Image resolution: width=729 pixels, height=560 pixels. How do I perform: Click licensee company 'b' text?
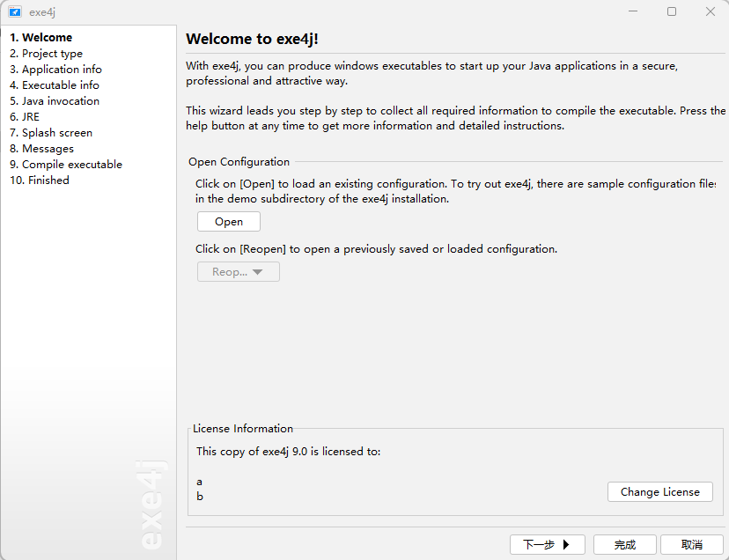[x=200, y=497]
